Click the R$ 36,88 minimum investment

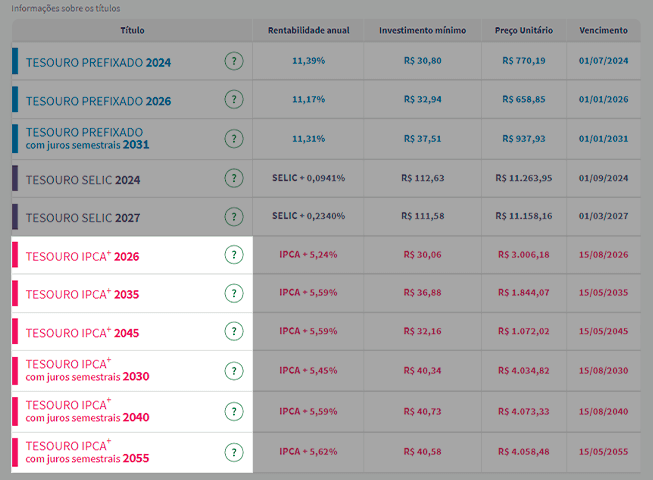pos(423,293)
